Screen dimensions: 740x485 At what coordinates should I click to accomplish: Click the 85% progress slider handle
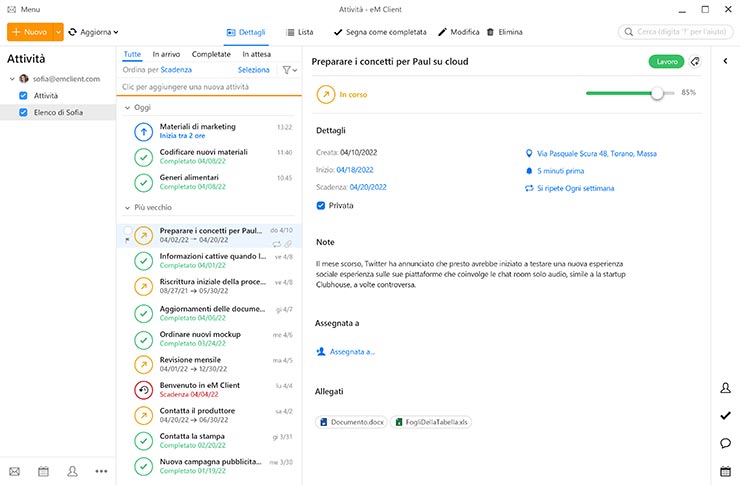(657, 93)
